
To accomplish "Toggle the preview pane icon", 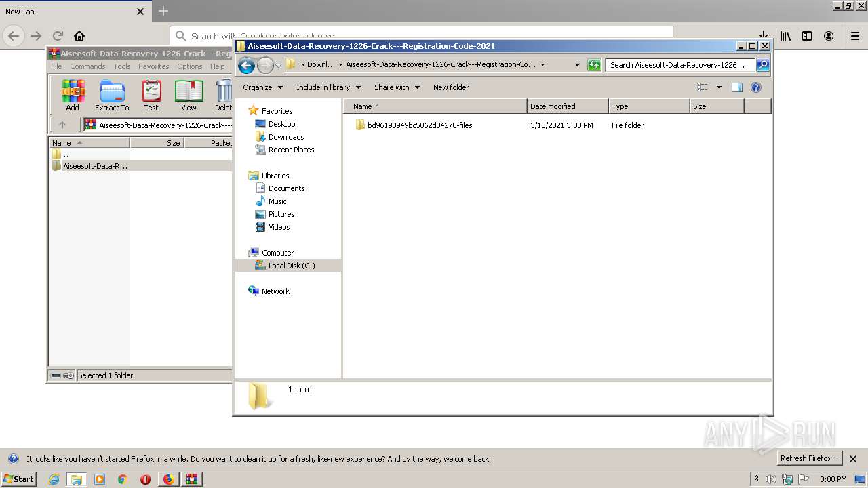I will click(x=737, y=87).
